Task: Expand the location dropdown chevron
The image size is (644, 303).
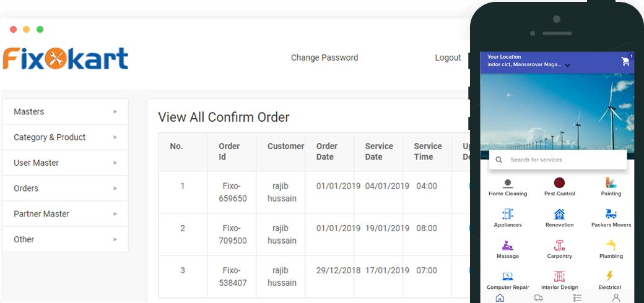Action: tap(567, 65)
